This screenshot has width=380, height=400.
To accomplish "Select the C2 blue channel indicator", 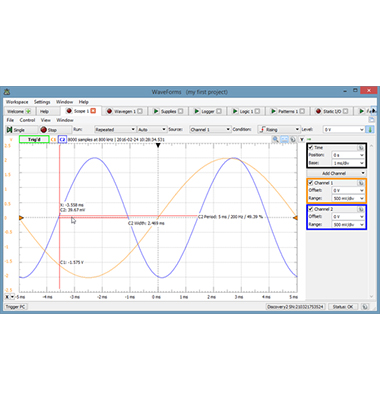I will [62, 139].
